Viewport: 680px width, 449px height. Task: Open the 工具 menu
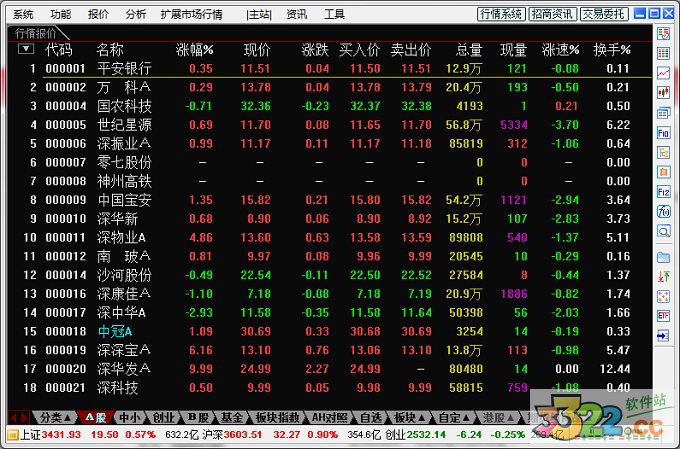click(x=334, y=14)
